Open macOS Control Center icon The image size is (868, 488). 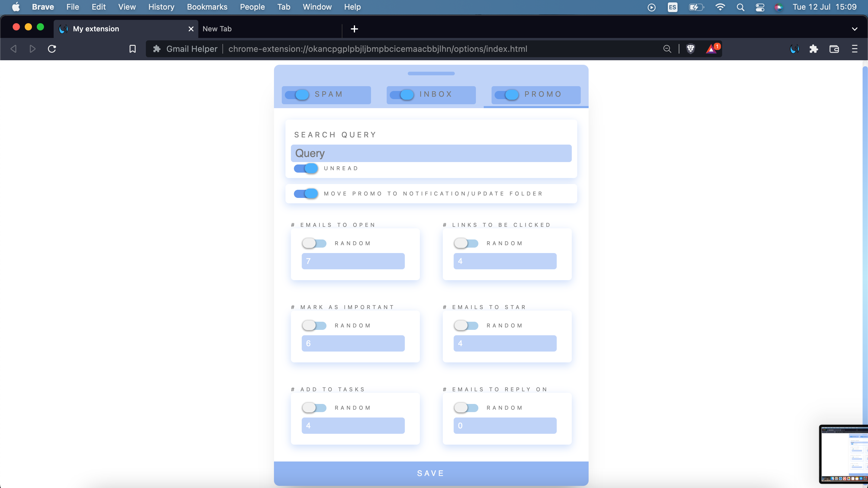pos(759,7)
